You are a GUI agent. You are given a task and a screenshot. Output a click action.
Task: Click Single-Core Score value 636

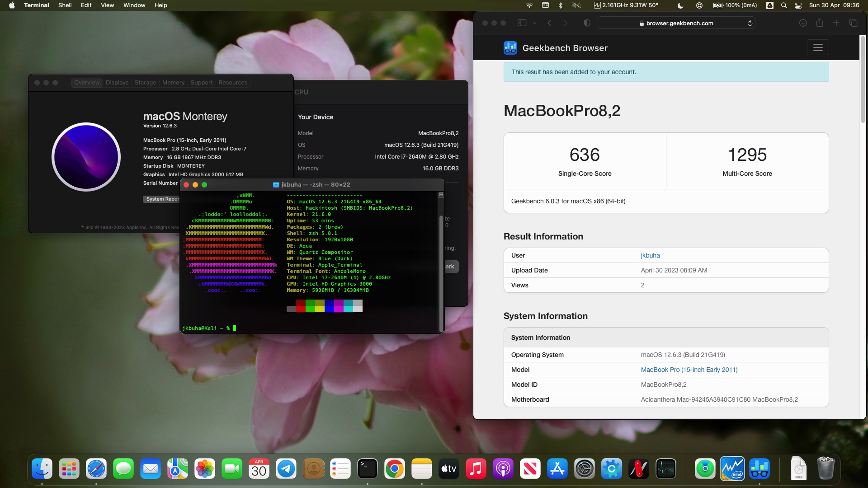pos(585,155)
